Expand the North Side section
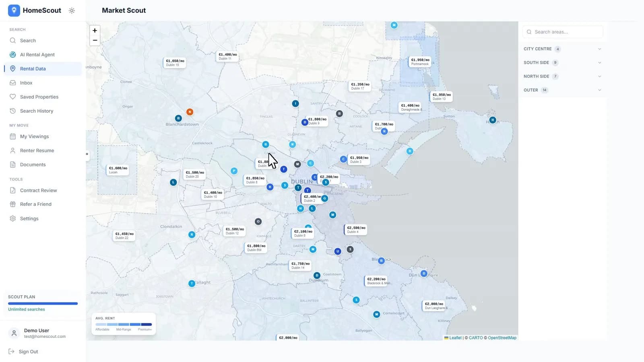 pos(562,76)
